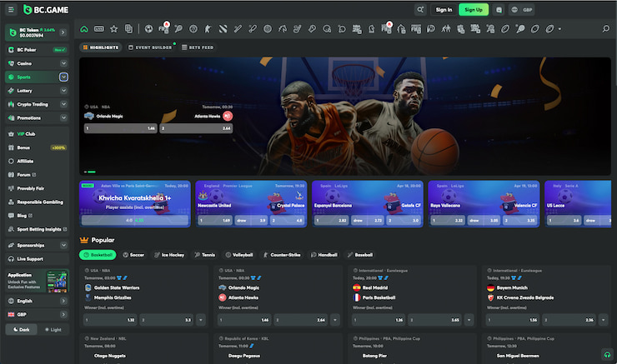Click the active green banner carousel indicator
Screen dimensions: 617x364
point(92,172)
